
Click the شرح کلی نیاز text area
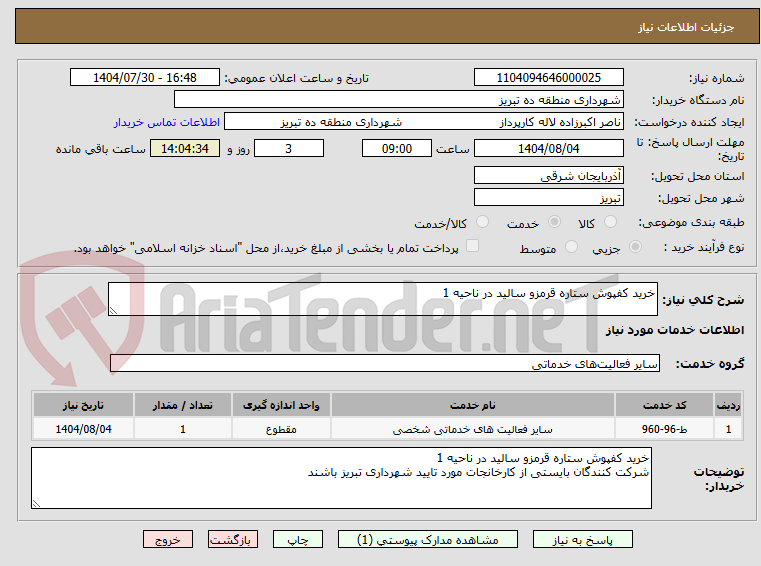point(382,299)
